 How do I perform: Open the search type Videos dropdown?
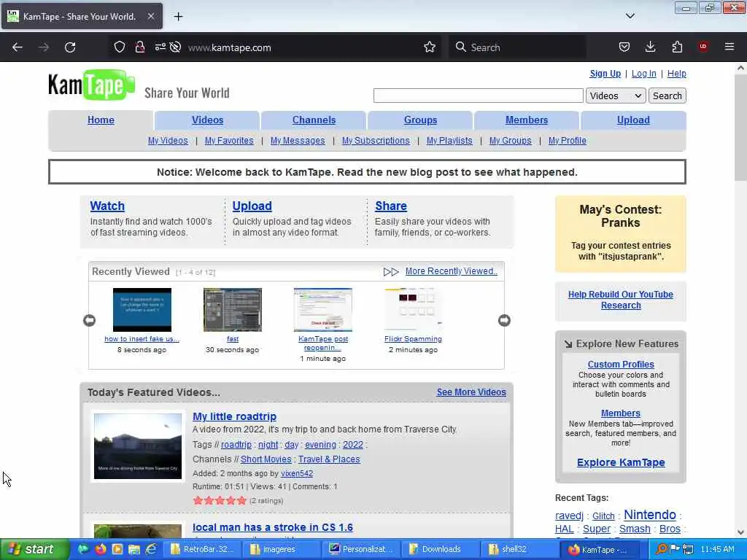616,96
